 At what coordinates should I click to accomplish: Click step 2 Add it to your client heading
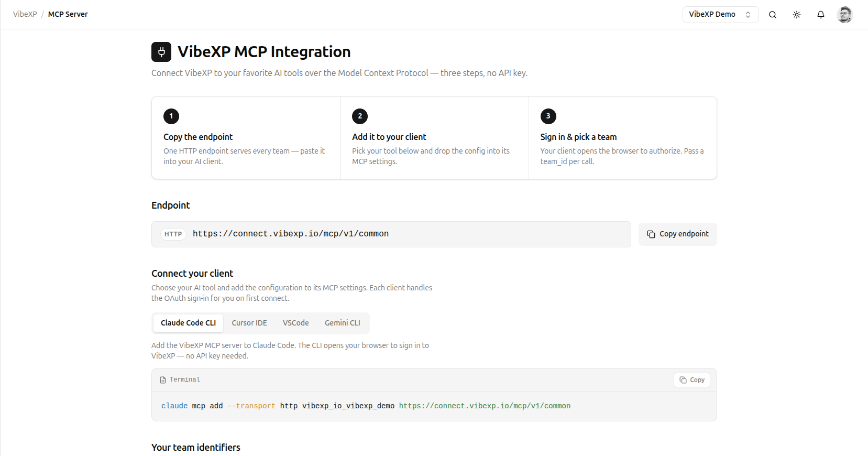pyautogui.click(x=389, y=137)
